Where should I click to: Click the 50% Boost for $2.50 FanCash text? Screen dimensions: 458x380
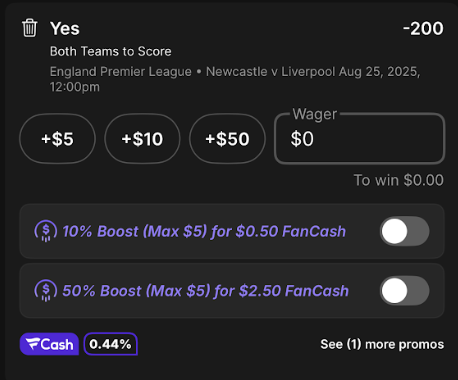point(206,291)
